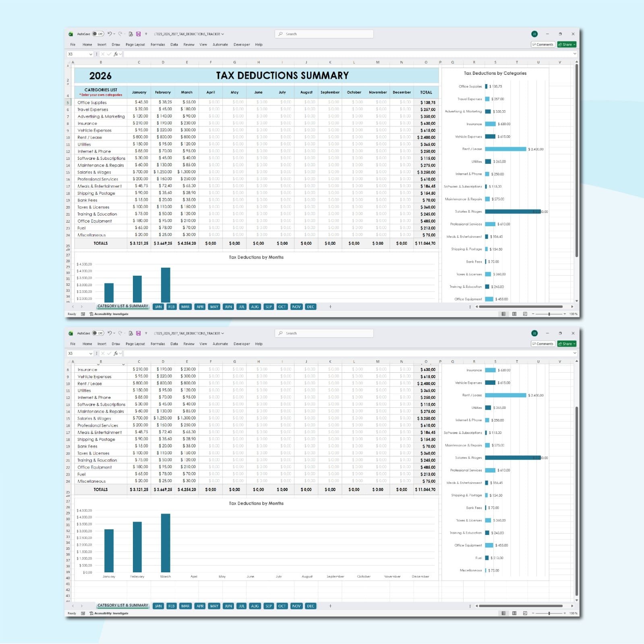Click the Insert Function fx icon in top window
The width and height of the screenshot is (644, 644).
pyautogui.click(x=116, y=54)
